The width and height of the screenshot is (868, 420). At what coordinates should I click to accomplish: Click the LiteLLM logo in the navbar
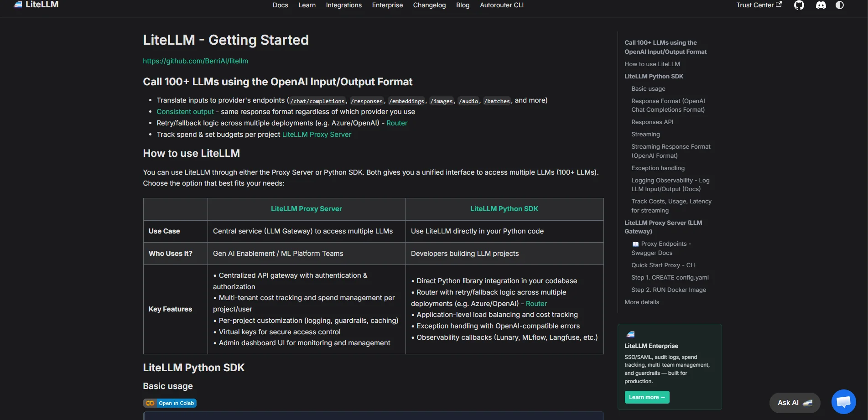pyautogui.click(x=36, y=5)
